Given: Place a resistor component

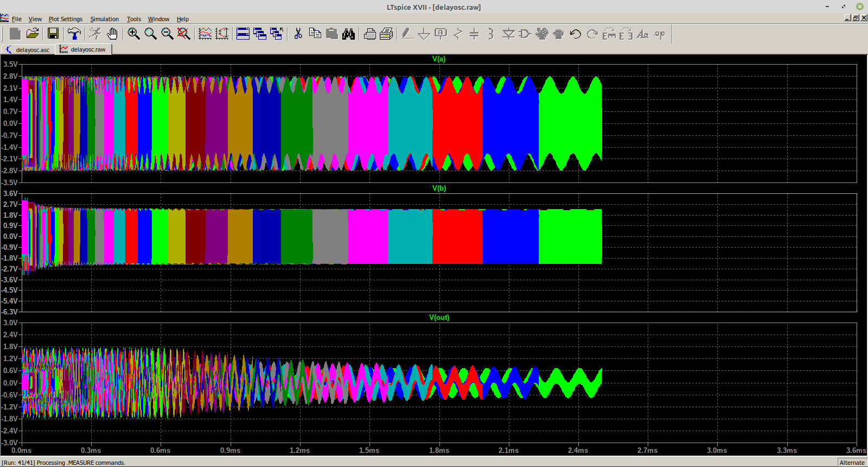Looking at the screenshot, I should [x=458, y=34].
